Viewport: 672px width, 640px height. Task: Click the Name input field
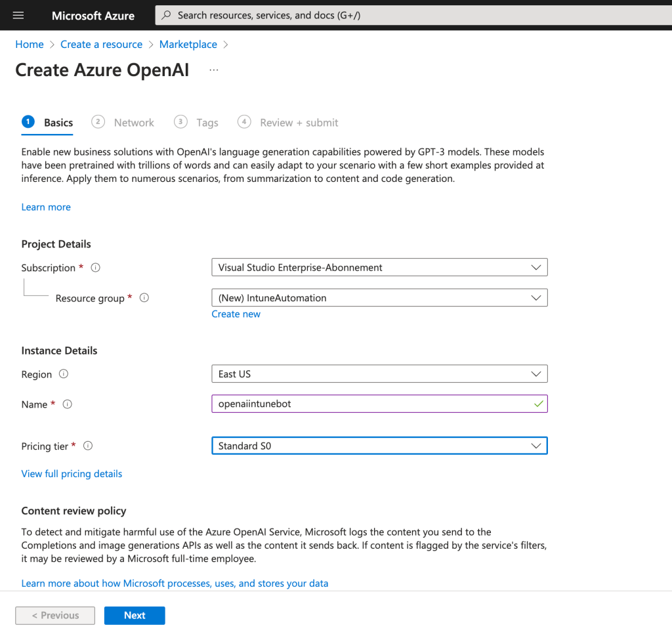371,404
